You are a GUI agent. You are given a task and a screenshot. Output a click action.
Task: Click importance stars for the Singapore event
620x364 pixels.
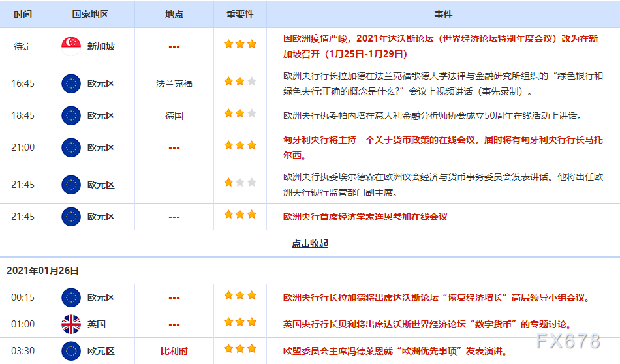click(x=240, y=44)
